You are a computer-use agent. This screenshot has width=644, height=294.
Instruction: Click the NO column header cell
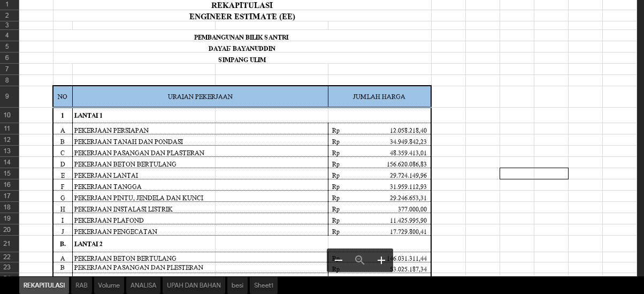63,97
